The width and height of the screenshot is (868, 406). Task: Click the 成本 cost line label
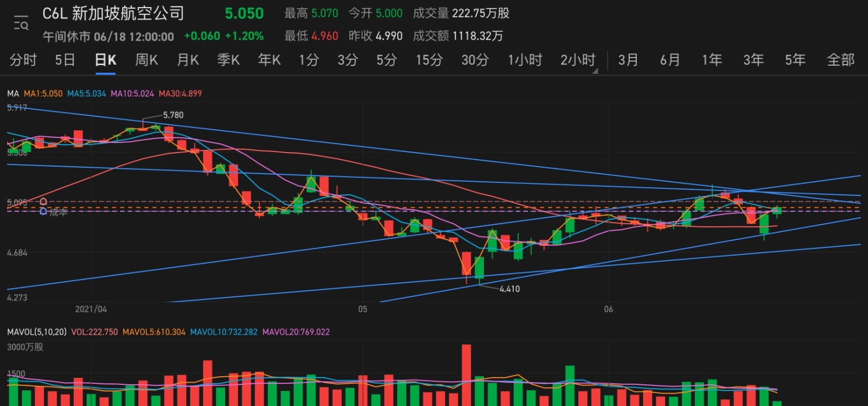[59, 212]
